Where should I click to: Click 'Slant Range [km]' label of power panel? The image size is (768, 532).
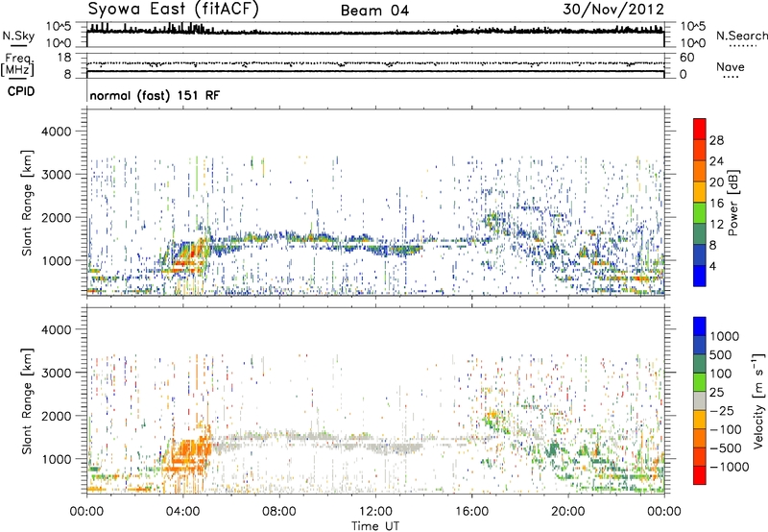click(x=27, y=203)
